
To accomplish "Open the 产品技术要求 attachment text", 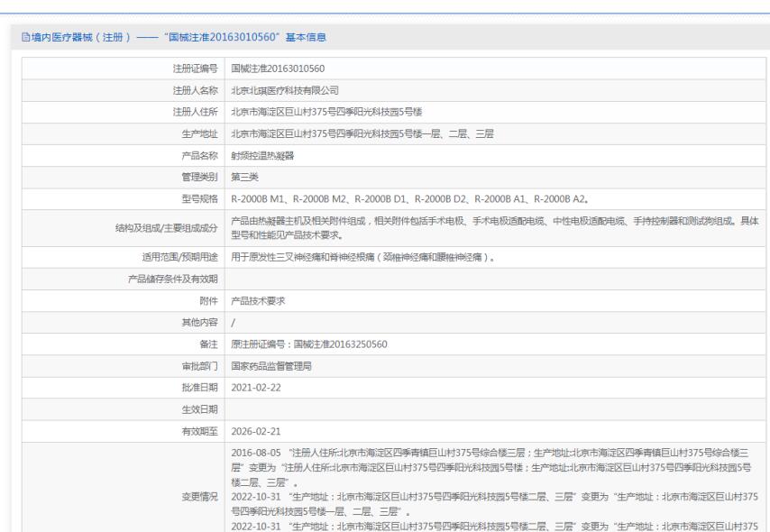I will click(x=258, y=300).
